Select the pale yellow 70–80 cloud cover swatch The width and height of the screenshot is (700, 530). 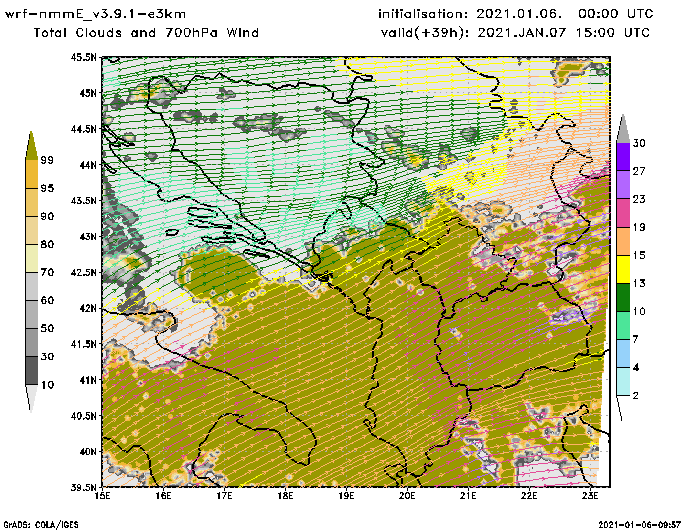point(32,259)
